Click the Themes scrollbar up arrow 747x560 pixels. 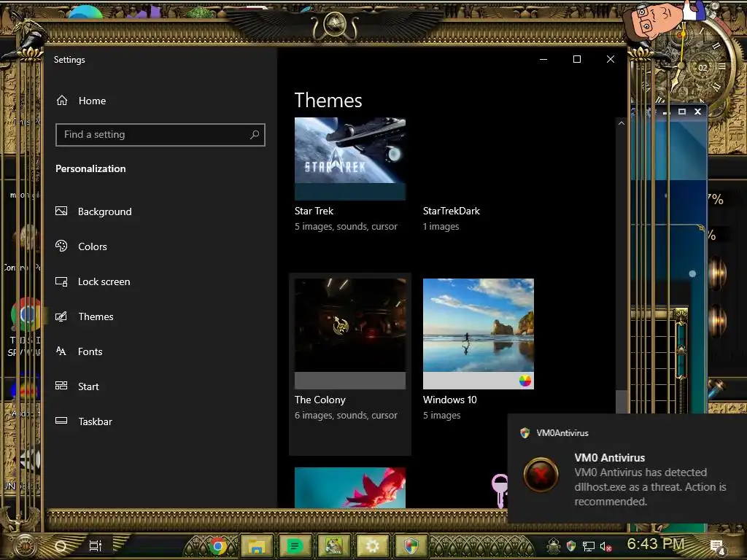(x=622, y=123)
